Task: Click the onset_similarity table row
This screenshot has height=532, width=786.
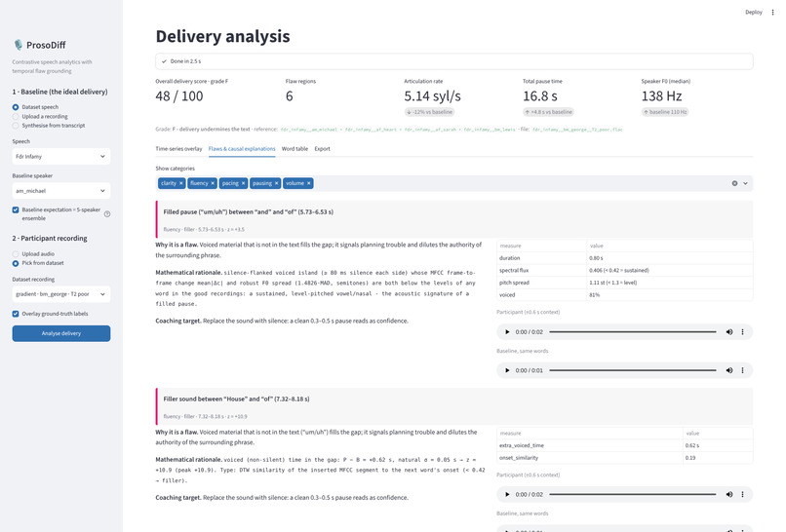Action: tap(624, 458)
